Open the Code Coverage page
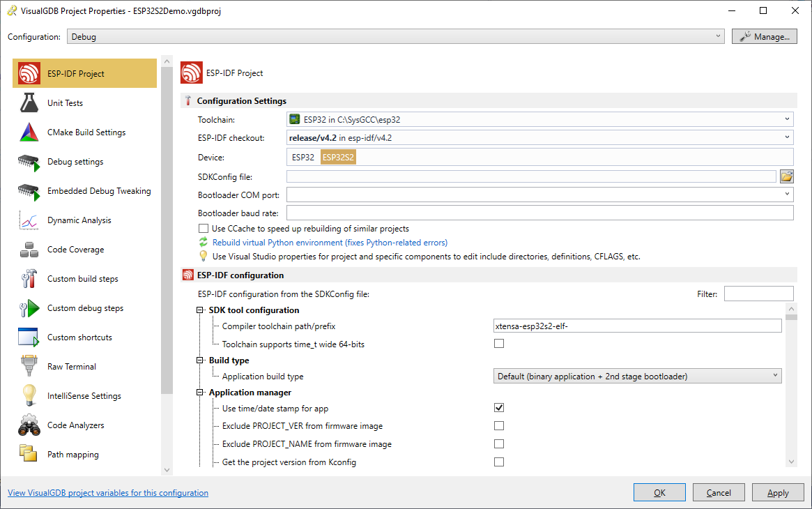 pyautogui.click(x=84, y=250)
